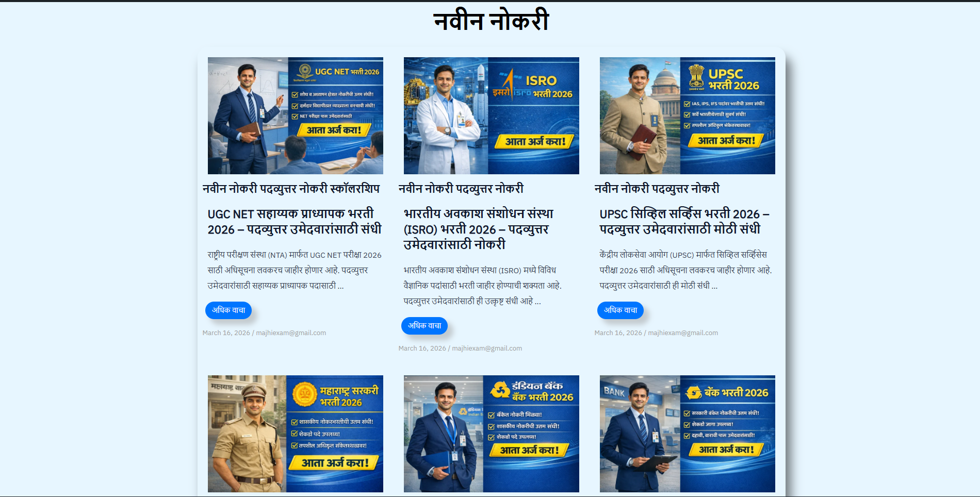Click अधिक वाचा under ISRO post
The image size is (980, 497).
tap(424, 326)
